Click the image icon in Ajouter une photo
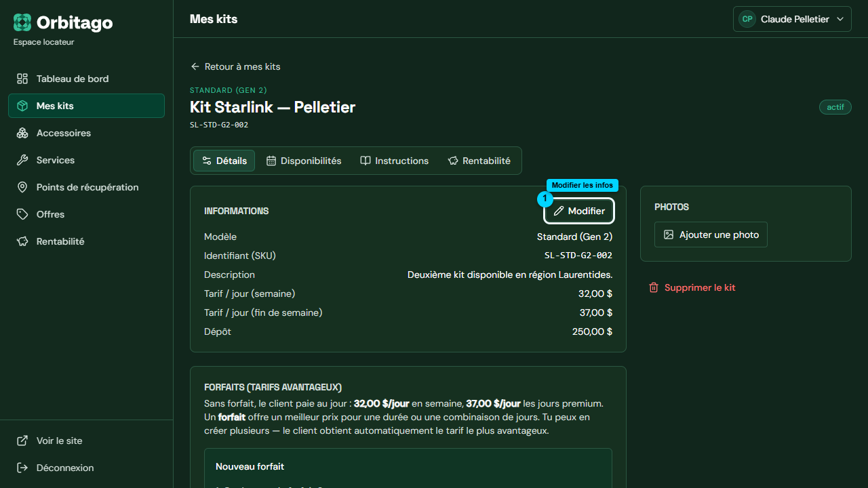Viewport: 868px width, 488px height. point(669,235)
